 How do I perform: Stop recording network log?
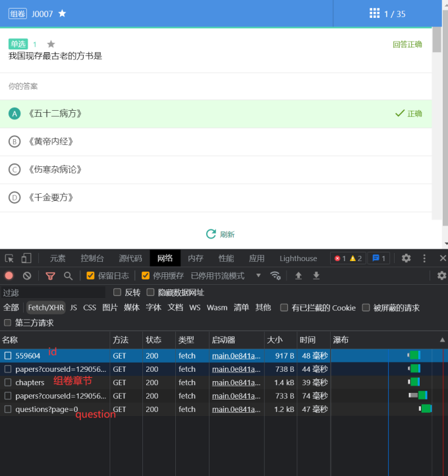click(9, 276)
